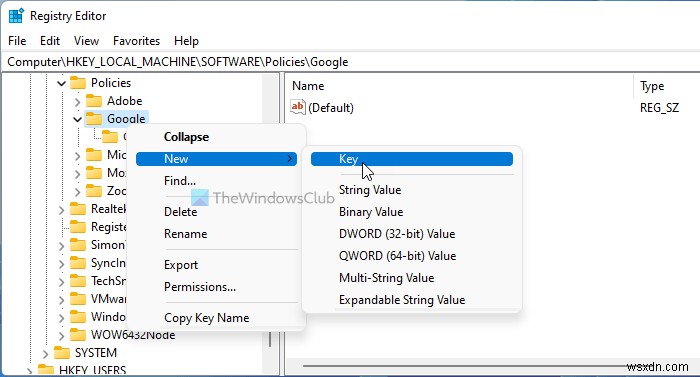Select DWORD (32-bit) Value

pos(412,234)
